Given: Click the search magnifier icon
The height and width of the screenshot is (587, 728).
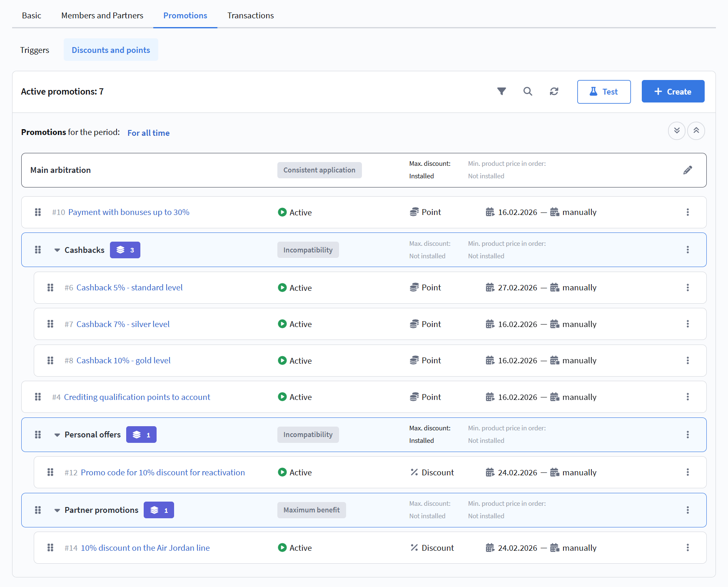Looking at the screenshot, I should click(x=528, y=91).
